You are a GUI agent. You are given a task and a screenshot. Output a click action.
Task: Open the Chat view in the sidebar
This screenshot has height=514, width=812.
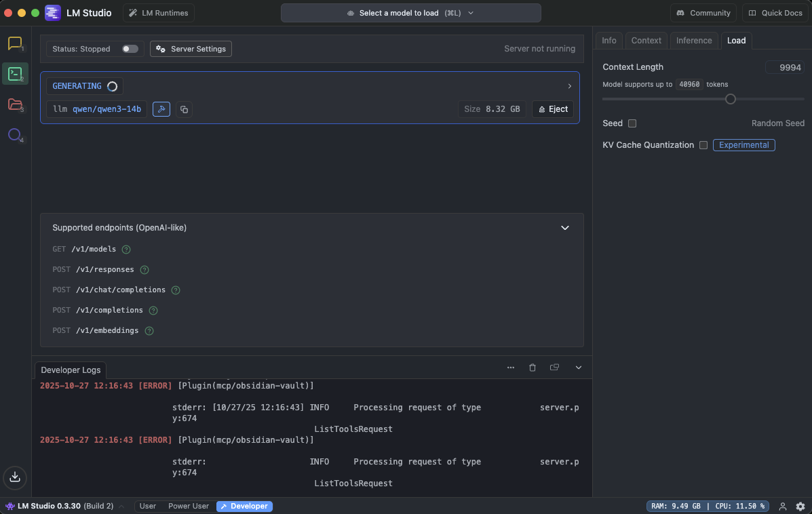click(x=15, y=44)
